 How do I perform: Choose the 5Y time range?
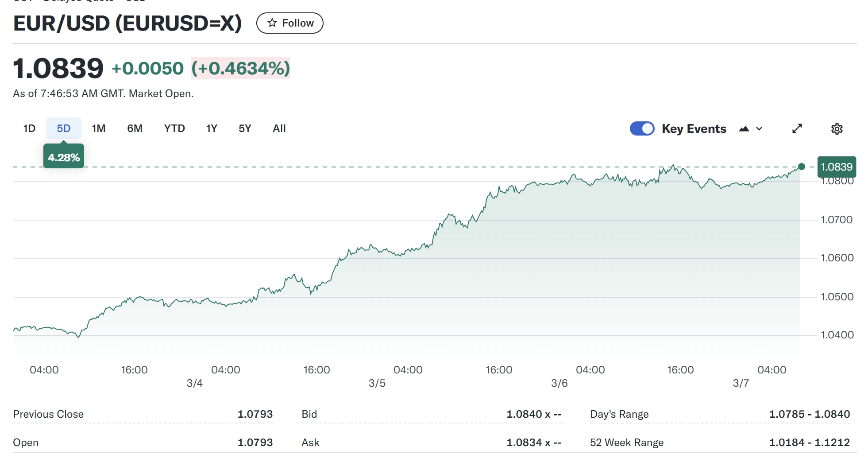[245, 128]
